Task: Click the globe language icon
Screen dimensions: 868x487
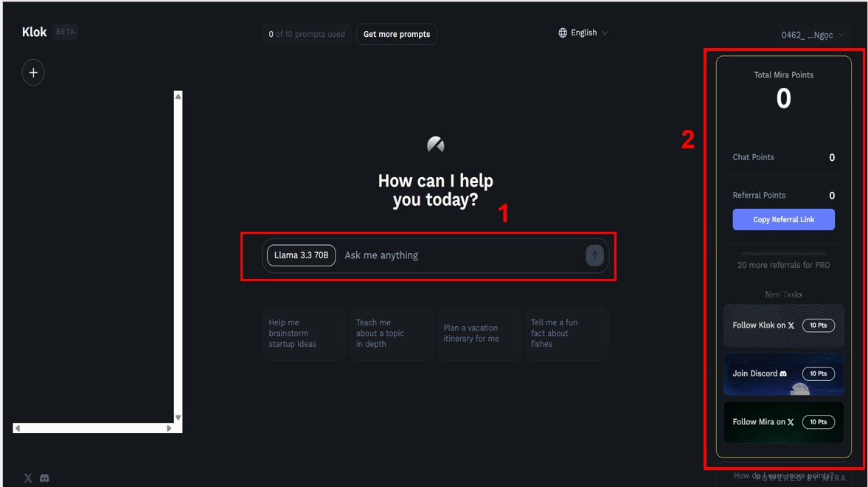Action: tap(563, 32)
